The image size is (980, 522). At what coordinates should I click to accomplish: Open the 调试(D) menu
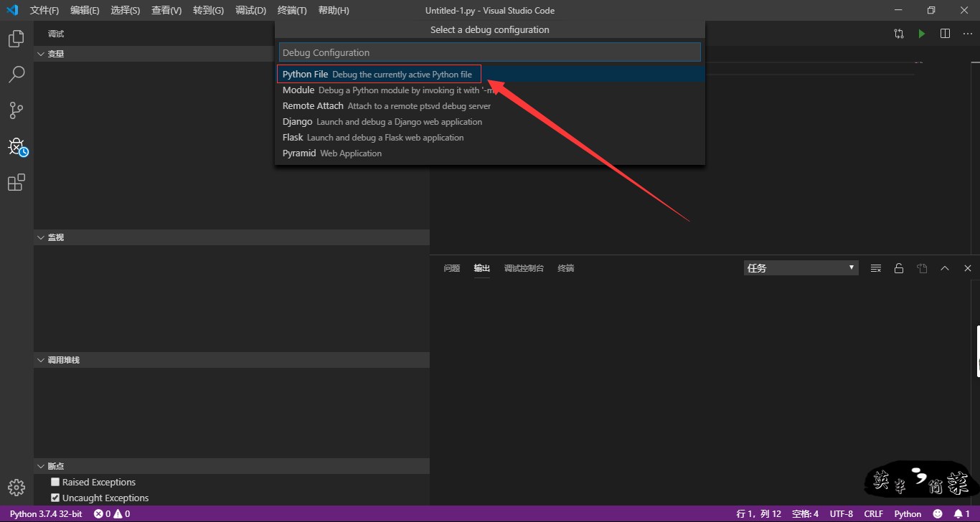click(x=250, y=11)
